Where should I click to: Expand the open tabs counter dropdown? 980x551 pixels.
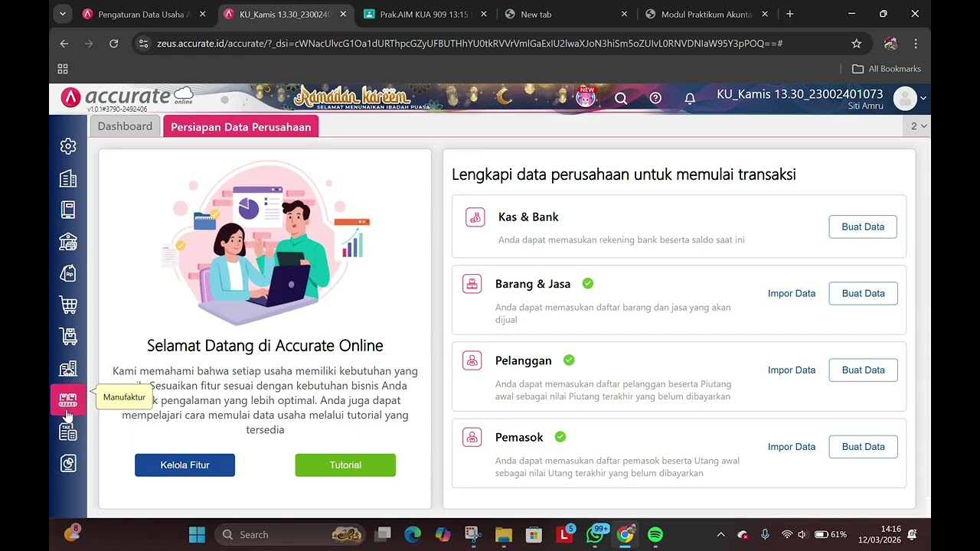tap(918, 126)
